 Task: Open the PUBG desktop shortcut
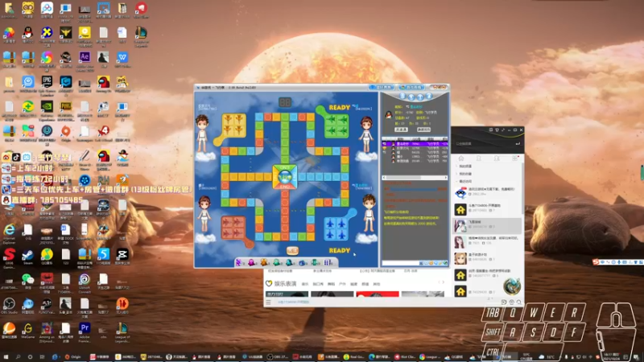[x=66, y=107]
